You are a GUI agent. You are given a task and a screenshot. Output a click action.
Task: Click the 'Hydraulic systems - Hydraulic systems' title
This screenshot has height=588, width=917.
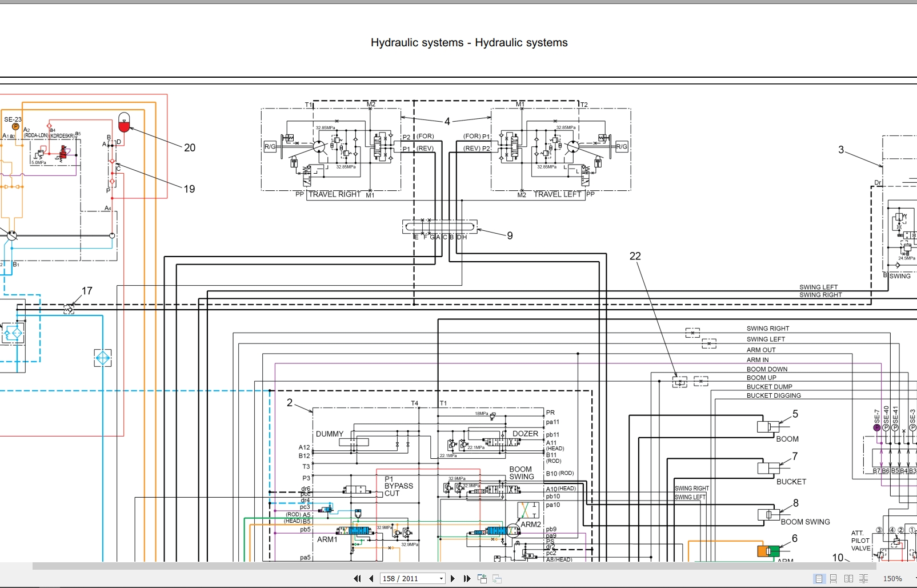click(469, 42)
